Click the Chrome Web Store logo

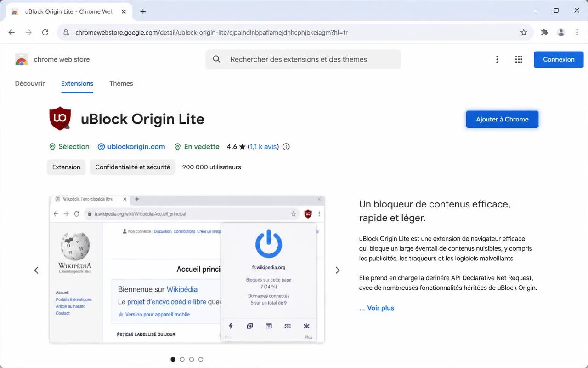point(22,59)
